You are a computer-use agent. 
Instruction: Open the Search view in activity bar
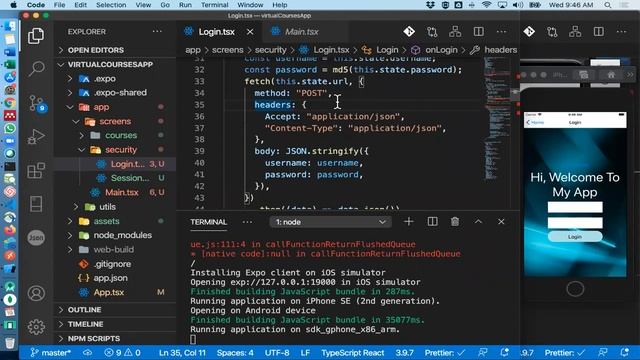point(36,68)
